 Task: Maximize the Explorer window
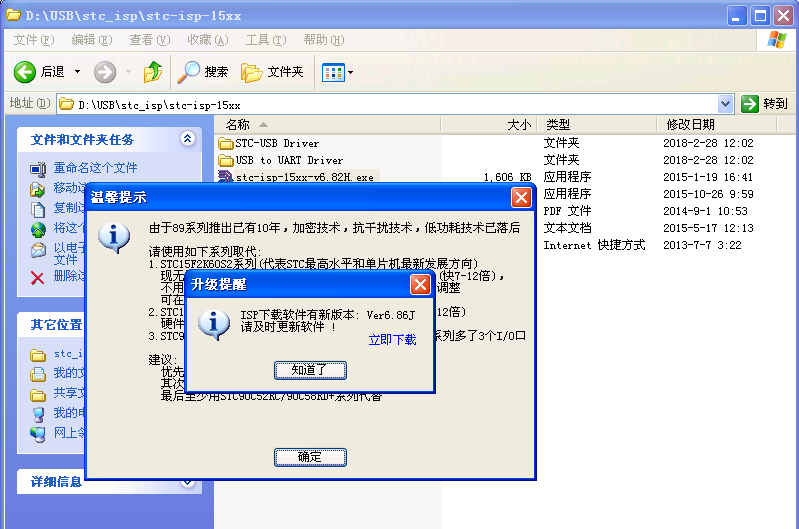point(760,16)
